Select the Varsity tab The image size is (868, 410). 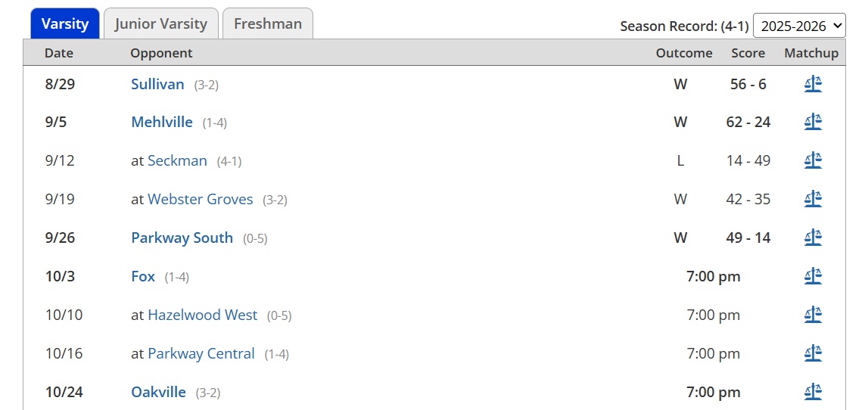coord(65,23)
